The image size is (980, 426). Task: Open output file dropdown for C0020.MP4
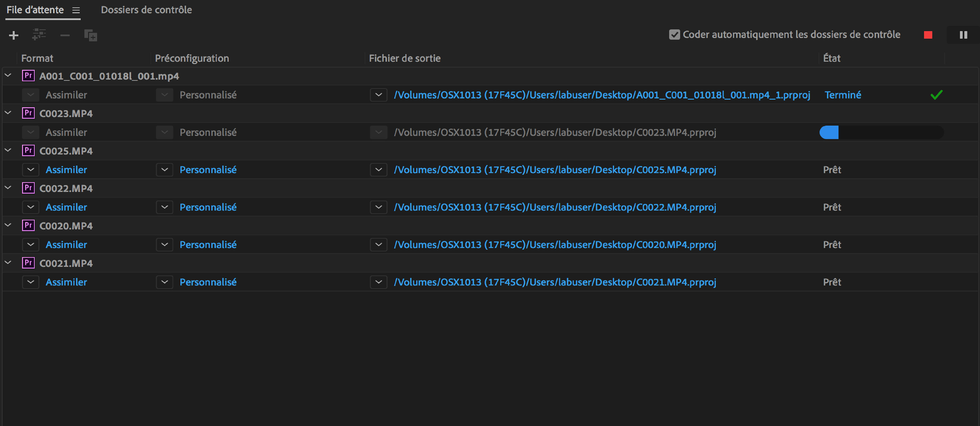[x=378, y=244]
